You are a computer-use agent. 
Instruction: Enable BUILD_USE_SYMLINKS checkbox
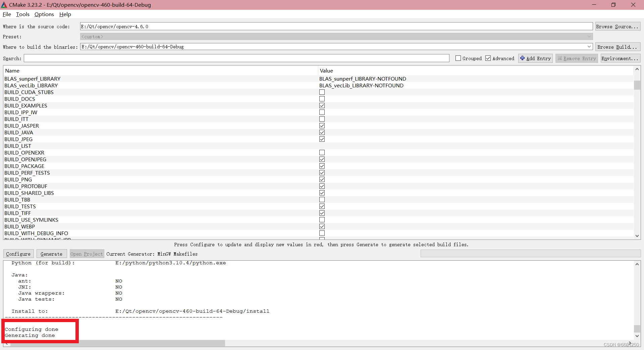point(322,220)
